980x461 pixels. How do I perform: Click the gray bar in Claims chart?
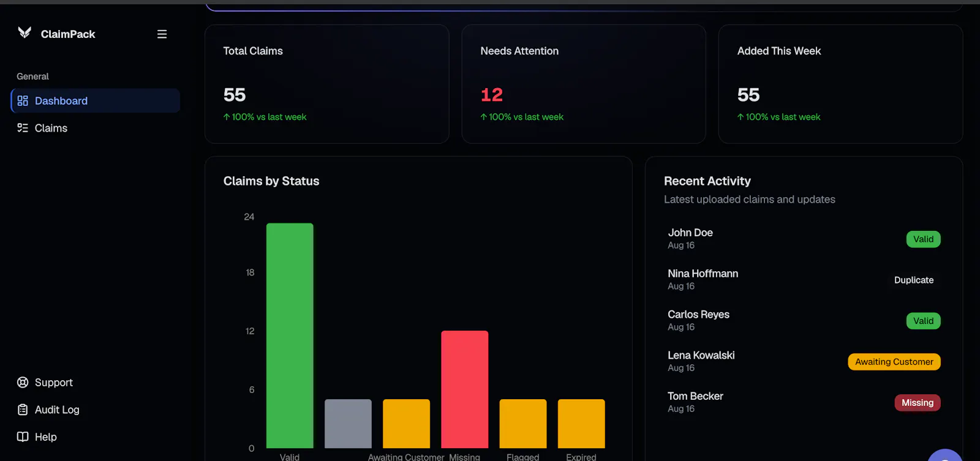348,424
